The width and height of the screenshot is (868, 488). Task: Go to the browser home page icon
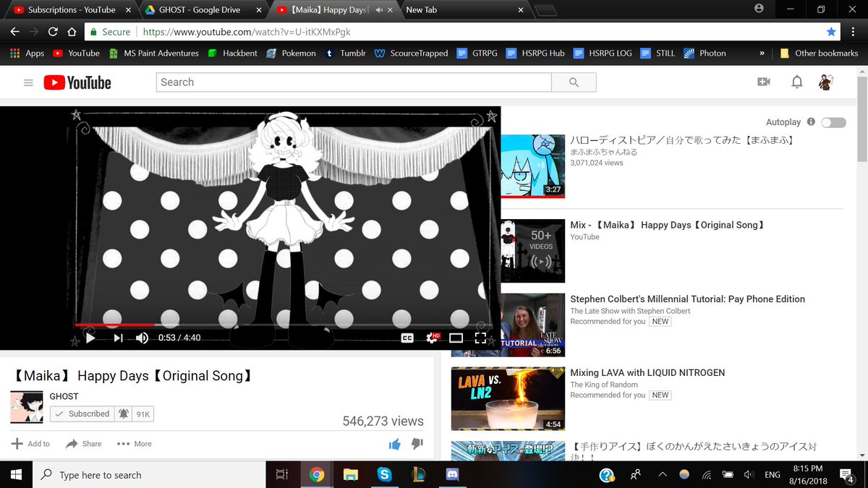click(72, 32)
